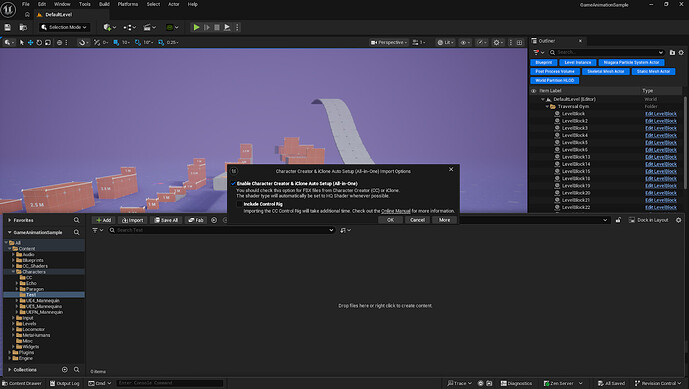
Task: Toggle the Blueprint filter chip
Action: coord(544,62)
